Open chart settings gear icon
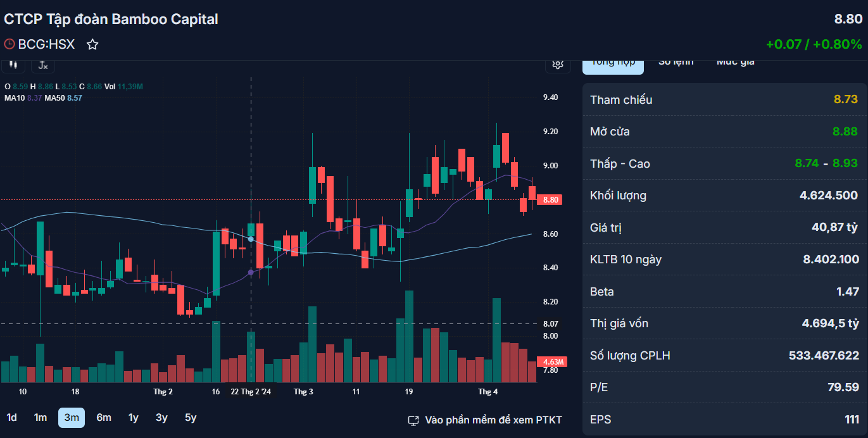Screen dimensions: 868x438 [x=558, y=64]
